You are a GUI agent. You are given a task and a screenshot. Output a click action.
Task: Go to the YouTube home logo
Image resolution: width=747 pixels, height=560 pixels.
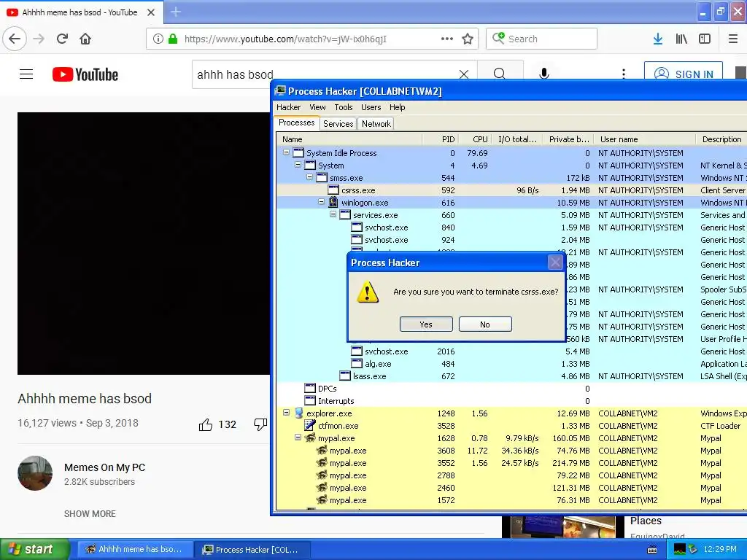[85, 74]
